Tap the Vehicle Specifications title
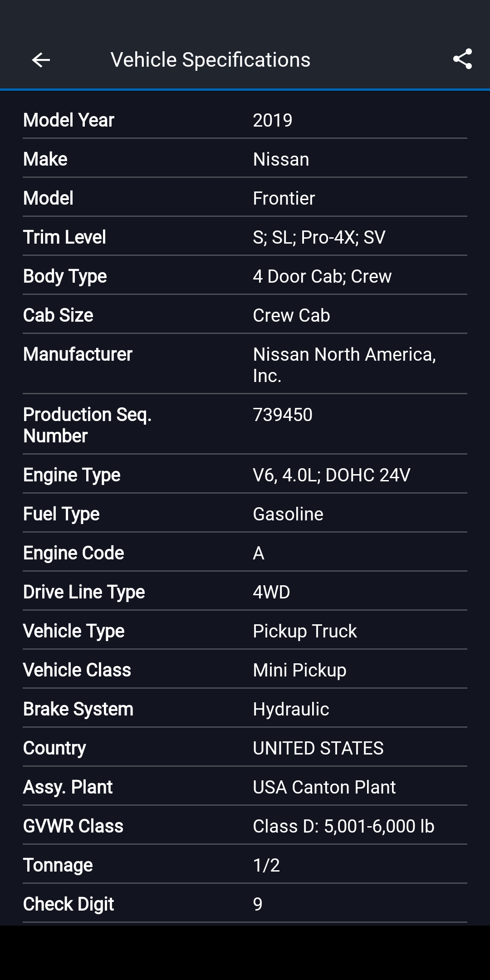Image resolution: width=490 pixels, height=980 pixels. click(x=211, y=59)
